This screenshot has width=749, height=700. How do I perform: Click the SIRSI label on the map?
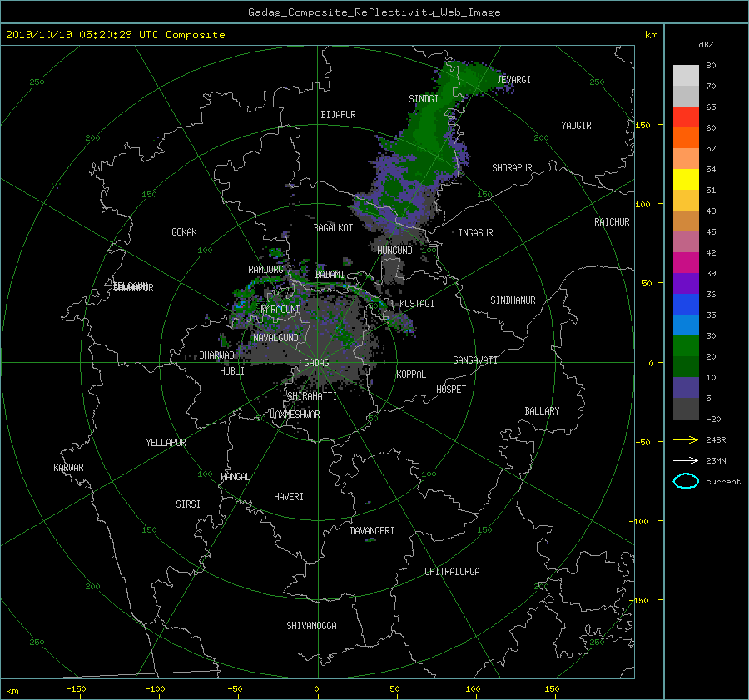tap(188, 504)
